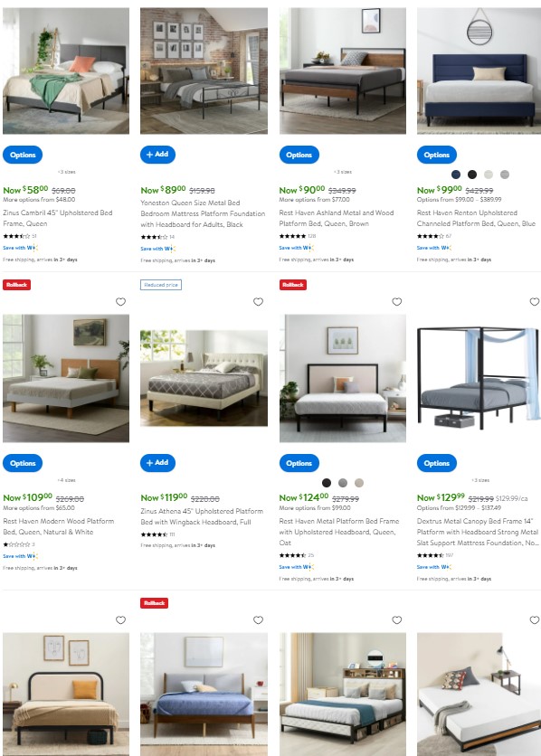Select oat beige swatch on Metal Platform Bed
Screen dimensions: 541x756
(x=359, y=483)
